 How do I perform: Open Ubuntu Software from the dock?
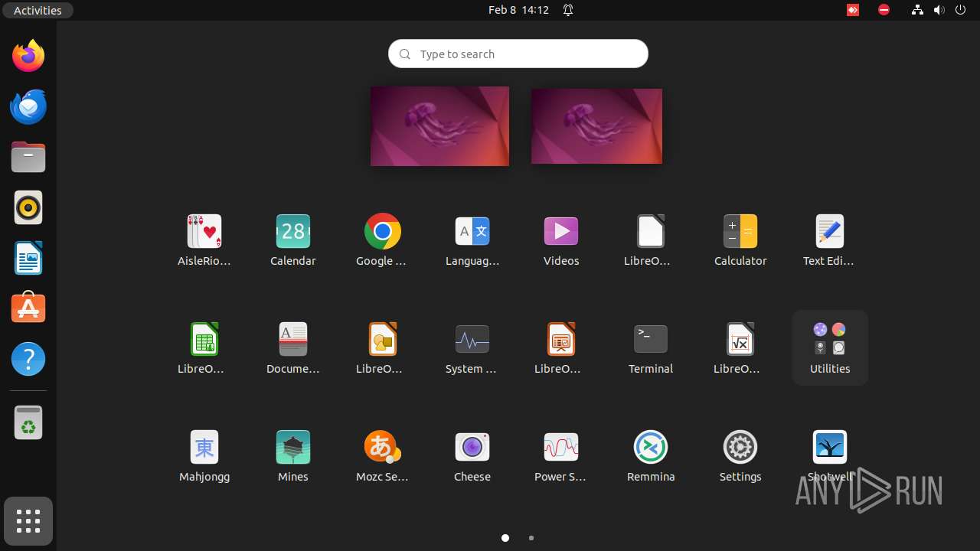click(28, 308)
